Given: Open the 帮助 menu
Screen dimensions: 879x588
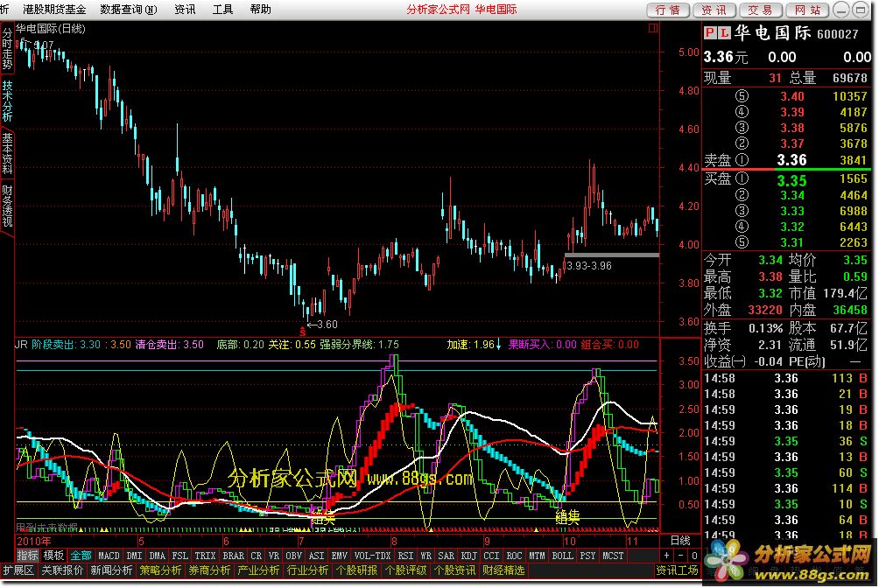Looking at the screenshot, I should point(260,9).
